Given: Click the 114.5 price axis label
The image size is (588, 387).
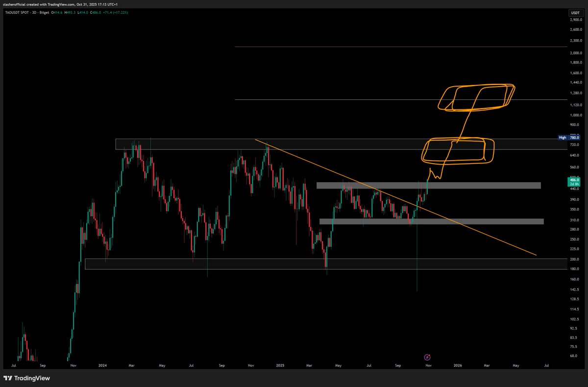Looking at the screenshot, I should coord(575,309).
